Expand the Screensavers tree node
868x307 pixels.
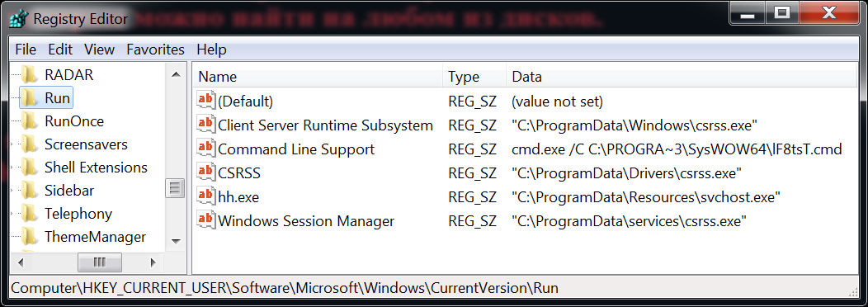(12, 144)
